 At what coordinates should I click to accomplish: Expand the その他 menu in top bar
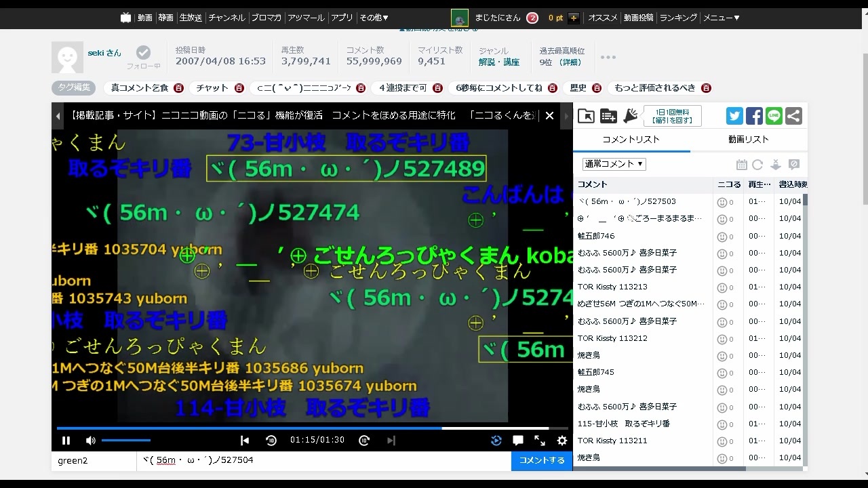point(374,18)
